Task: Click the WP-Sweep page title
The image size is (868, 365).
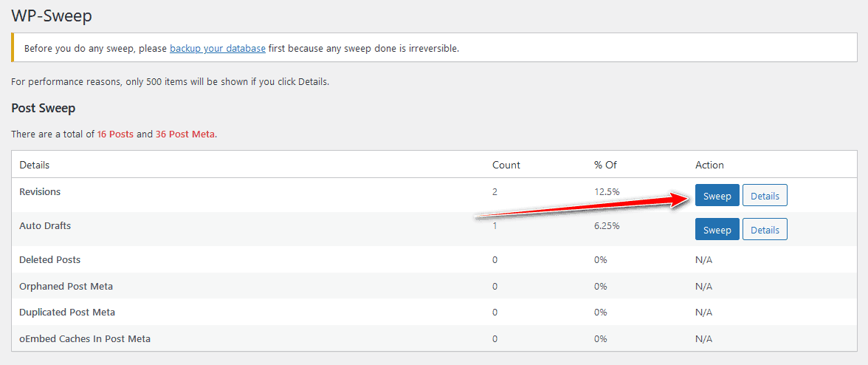Action: (52, 16)
